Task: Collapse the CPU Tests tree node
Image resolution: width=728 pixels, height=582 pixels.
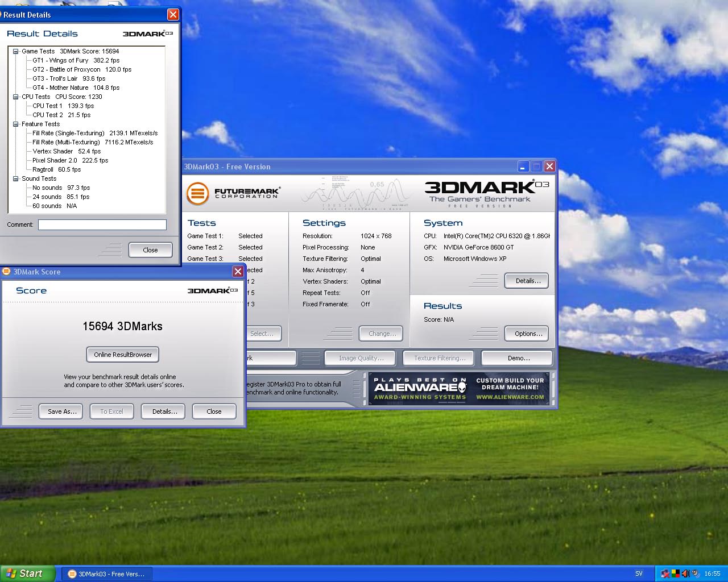Action: point(16,97)
